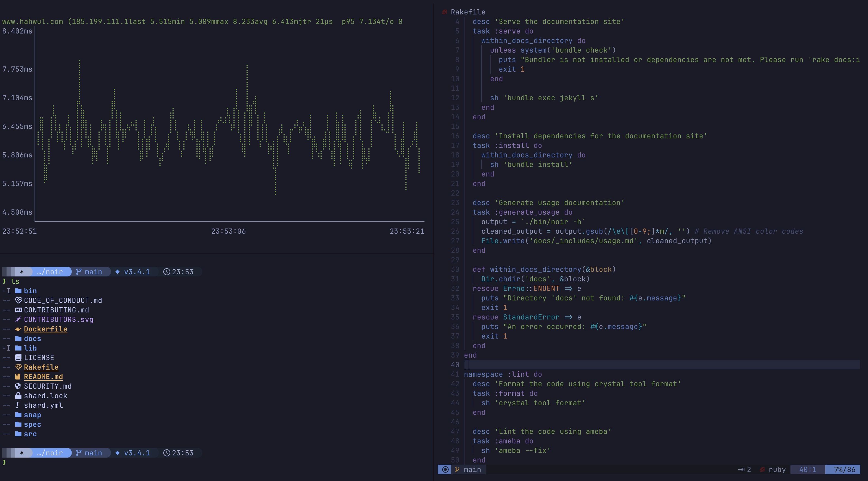The image size is (868, 481).
Task: Click the 23:53 time in upper prompt
Action: point(183,272)
